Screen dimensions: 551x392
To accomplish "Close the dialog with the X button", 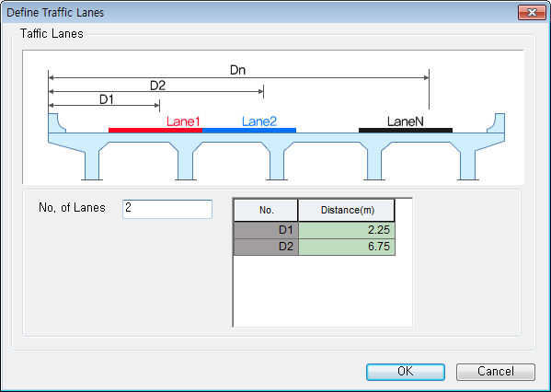I will point(532,13).
